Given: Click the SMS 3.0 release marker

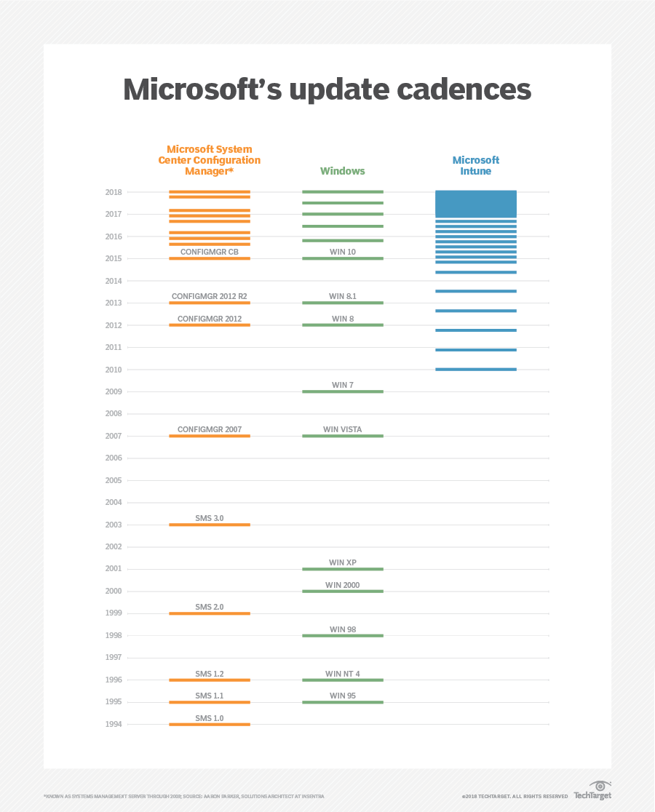Looking at the screenshot, I should (x=210, y=525).
